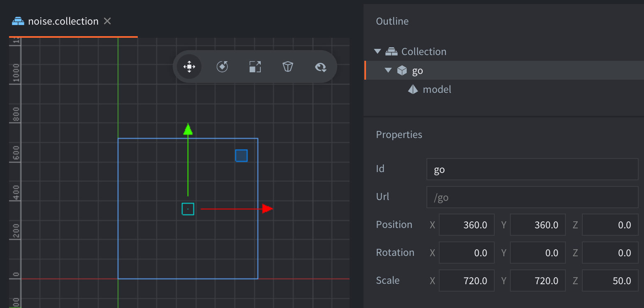This screenshot has height=308, width=644.
Task: Click the model component icon in the Outline
Action: pyautogui.click(x=412, y=89)
